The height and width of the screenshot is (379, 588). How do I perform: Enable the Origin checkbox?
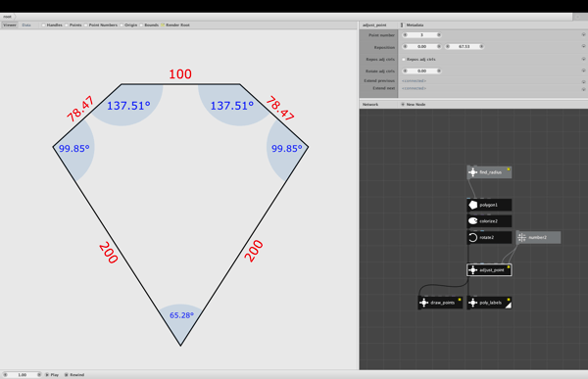pos(122,25)
